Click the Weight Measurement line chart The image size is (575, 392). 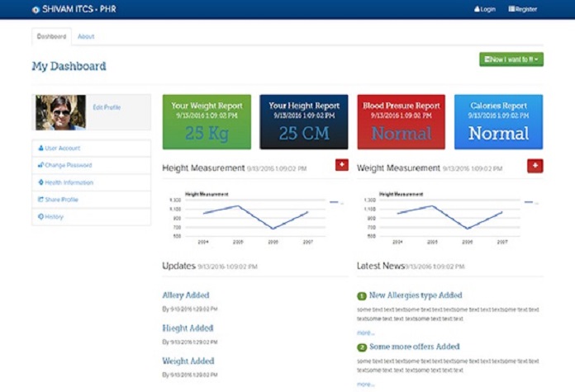pyautogui.click(x=449, y=218)
